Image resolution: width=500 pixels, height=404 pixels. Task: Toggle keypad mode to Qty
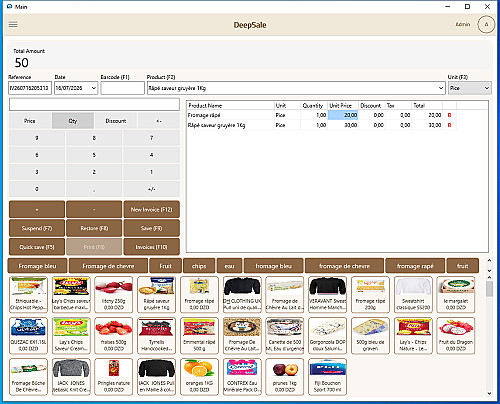[73, 121]
